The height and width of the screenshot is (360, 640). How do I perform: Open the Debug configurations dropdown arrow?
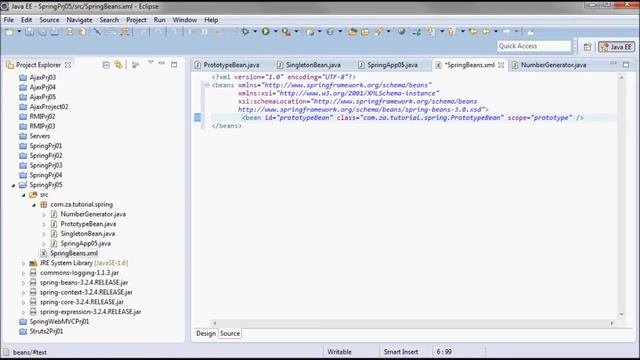coord(255,31)
